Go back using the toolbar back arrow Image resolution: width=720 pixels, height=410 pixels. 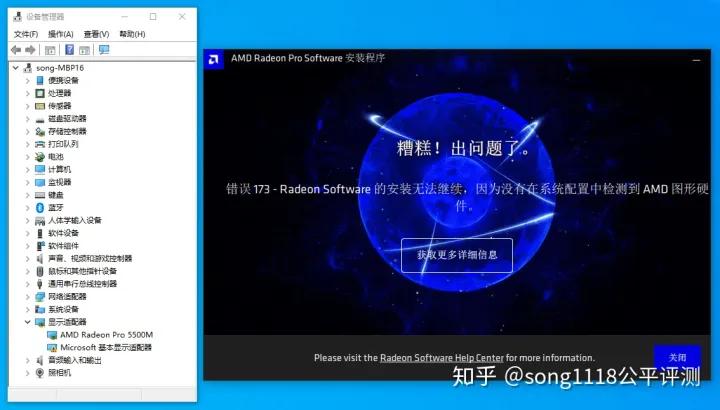tap(16, 50)
